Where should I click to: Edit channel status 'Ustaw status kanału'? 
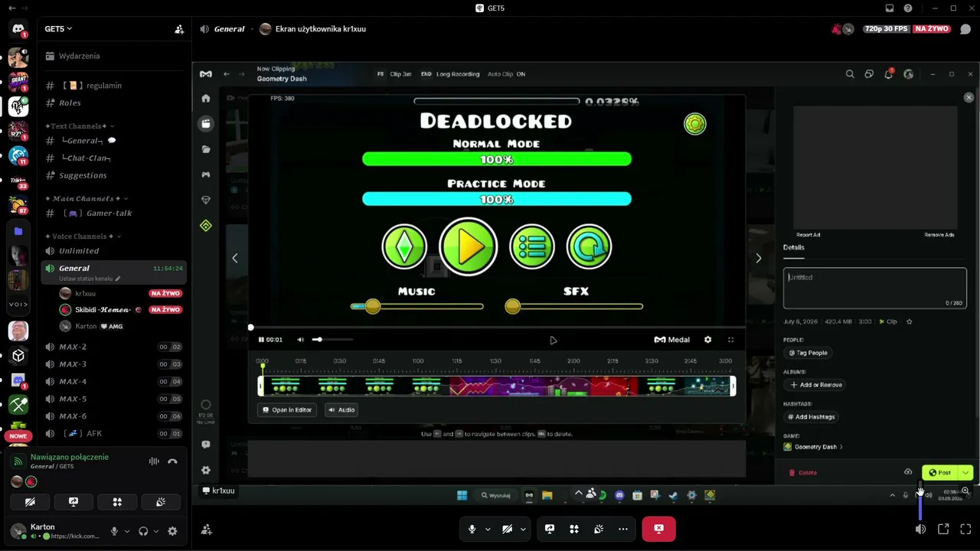90,279
